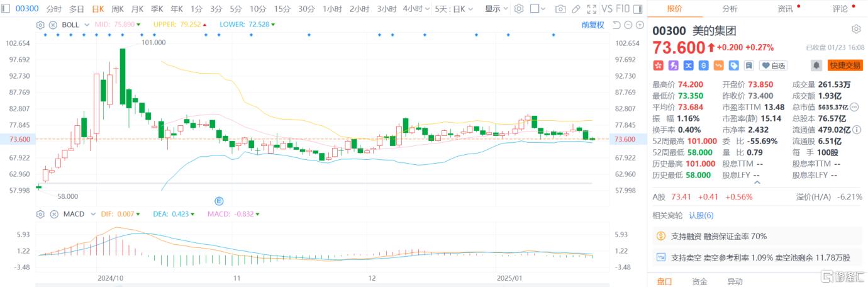The height and width of the screenshot is (287, 868).
Task: Click the 快捷交易 quick trade button
Action: coord(845,65)
